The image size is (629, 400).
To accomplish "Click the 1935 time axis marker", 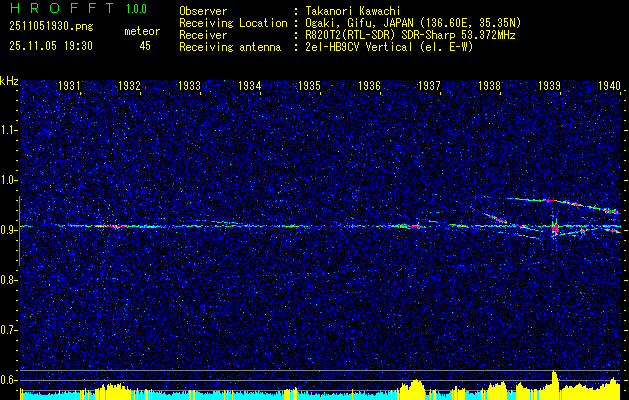I will (x=310, y=86).
